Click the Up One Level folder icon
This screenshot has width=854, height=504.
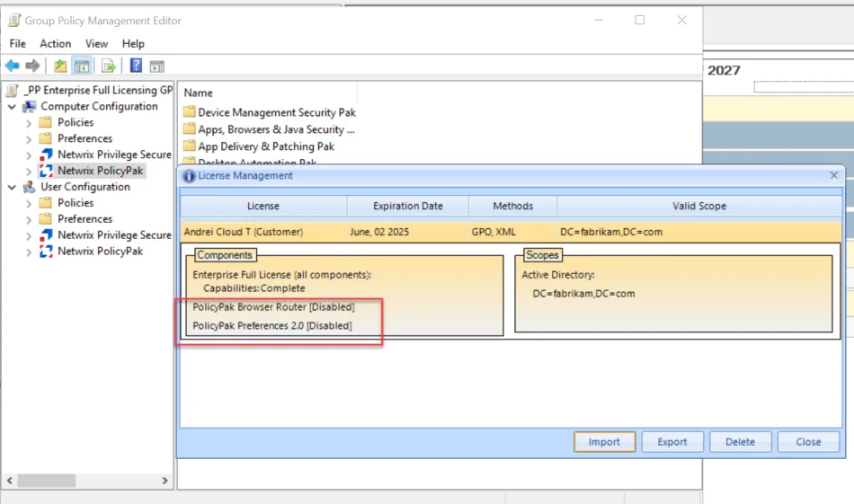click(x=60, y=66)
